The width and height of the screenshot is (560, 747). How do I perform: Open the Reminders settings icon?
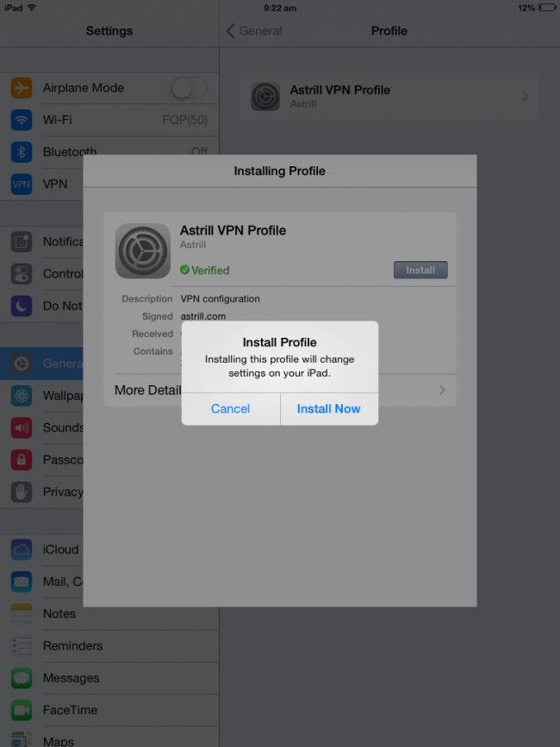tap(22, 646)
